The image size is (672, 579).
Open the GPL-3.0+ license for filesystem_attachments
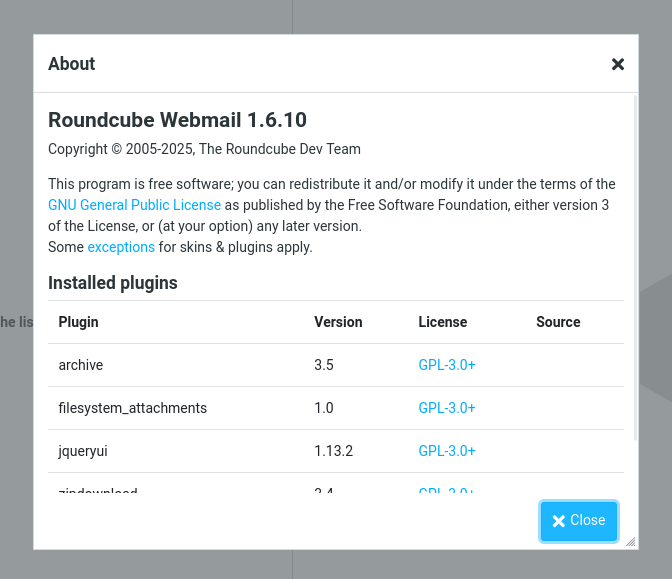coord(446,408)
